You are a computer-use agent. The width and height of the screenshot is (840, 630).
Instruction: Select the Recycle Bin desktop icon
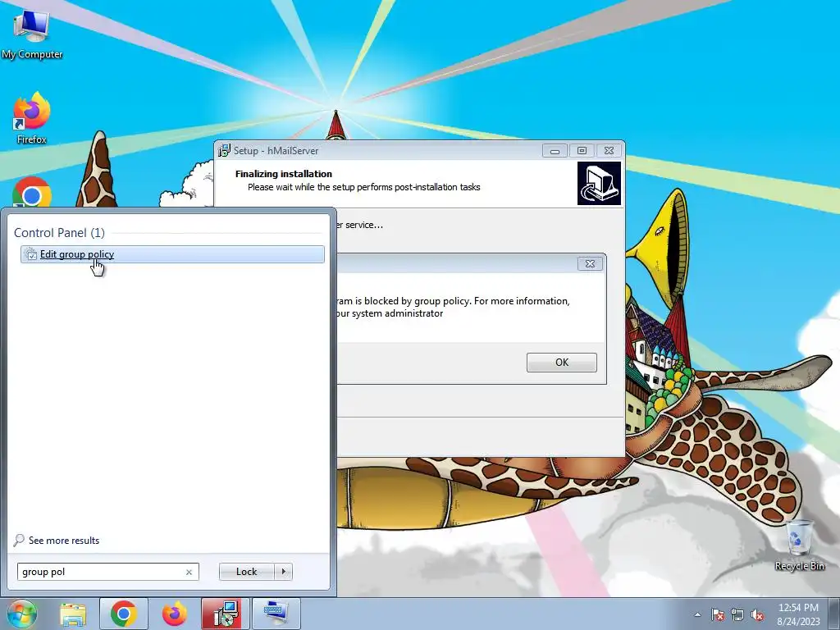(x=799, y=546)
